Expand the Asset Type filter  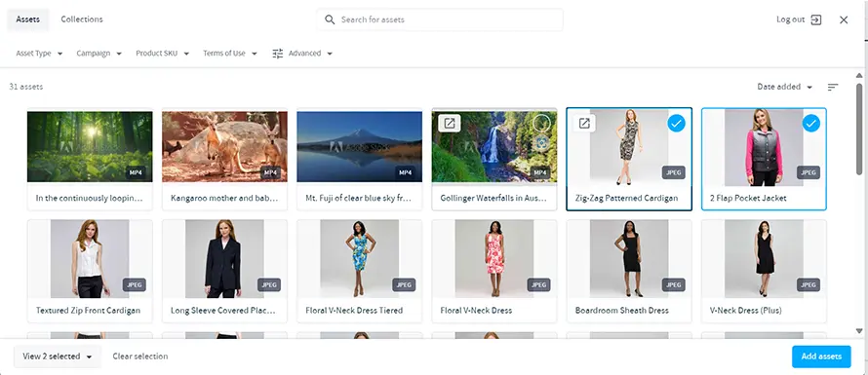39,54
